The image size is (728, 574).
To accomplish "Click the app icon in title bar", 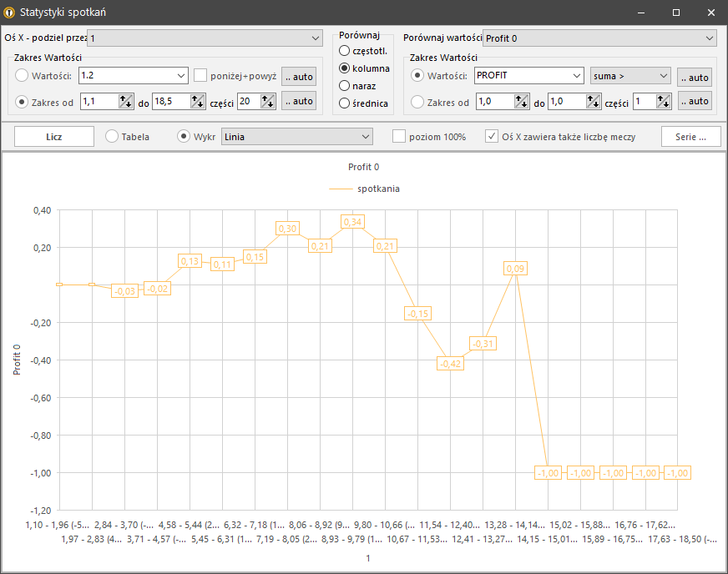I will pos(10,13).
